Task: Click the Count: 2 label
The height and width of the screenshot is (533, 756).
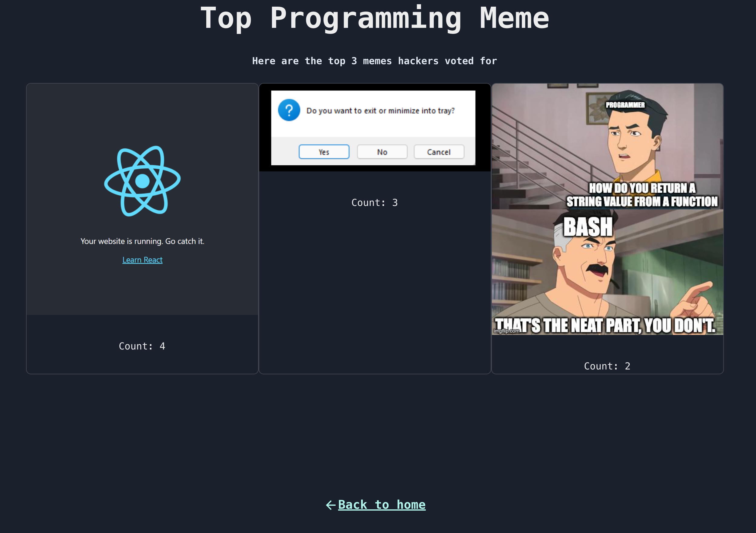Action: click(x=607, y=366)
